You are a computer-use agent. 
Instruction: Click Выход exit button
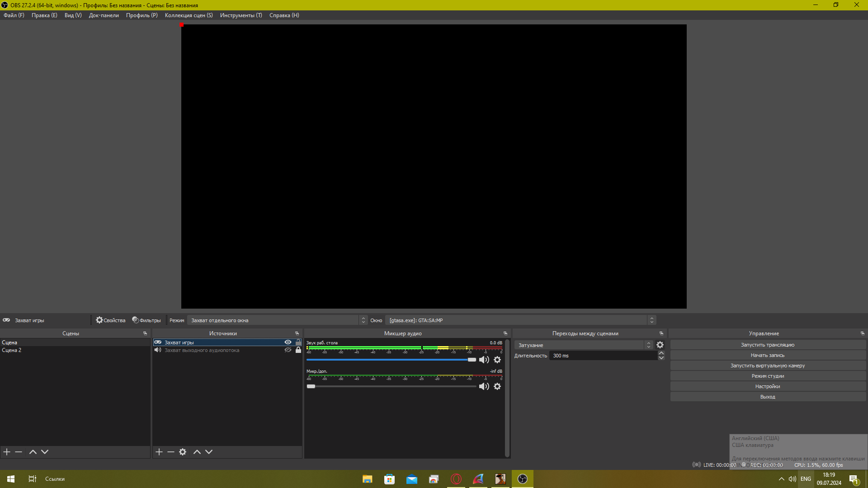click(x=768, y=397)
